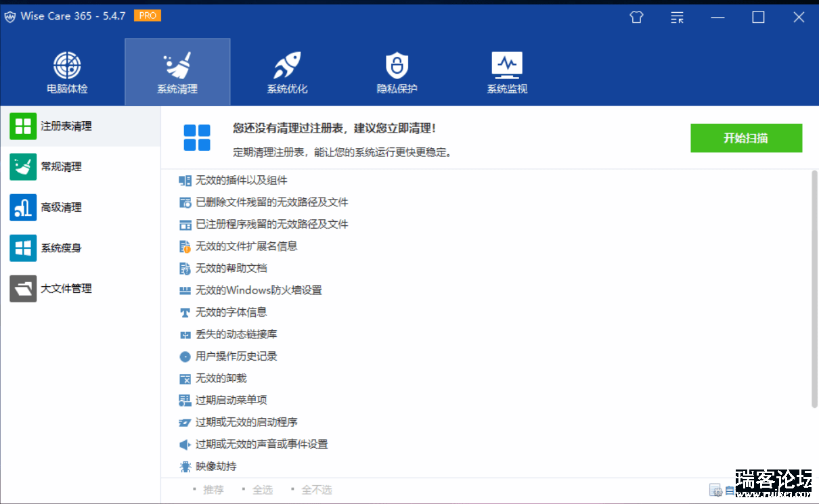Click the 无效的文件扩展名信息 icon
This screenshot has width=819, height=504.
pos(185,246)
